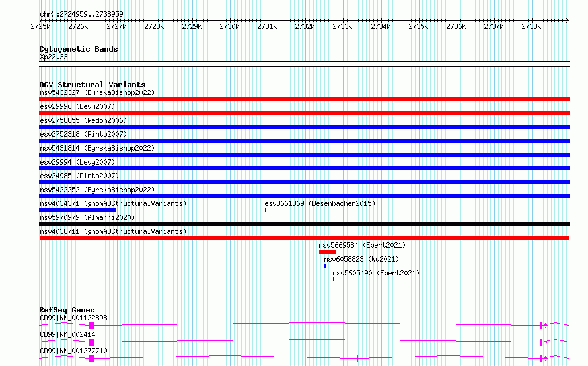The image size is (588, 366).
Task: Open the esv29996 (Levy2007) label
Action: [77, 106]
